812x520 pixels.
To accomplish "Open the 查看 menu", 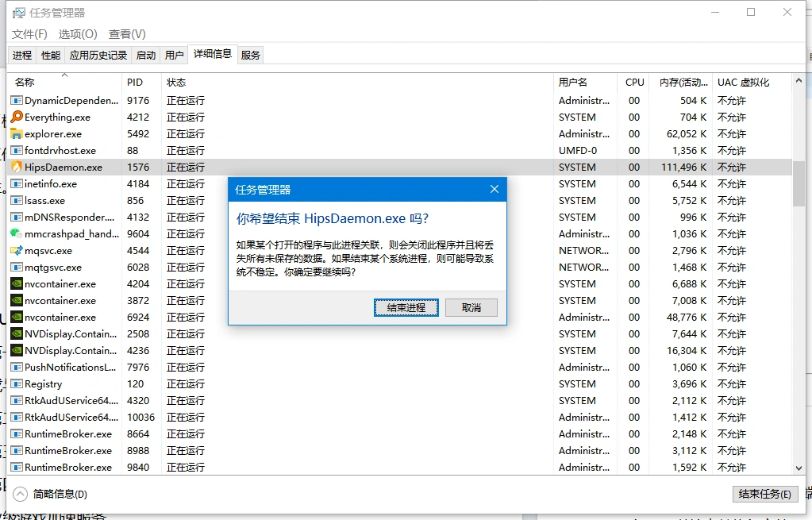I will (126, 34).
